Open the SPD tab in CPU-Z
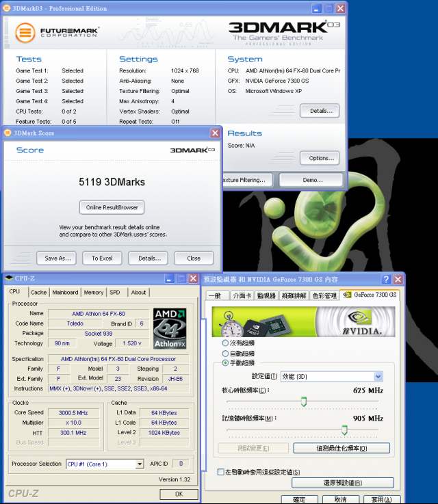 [115, 292]
